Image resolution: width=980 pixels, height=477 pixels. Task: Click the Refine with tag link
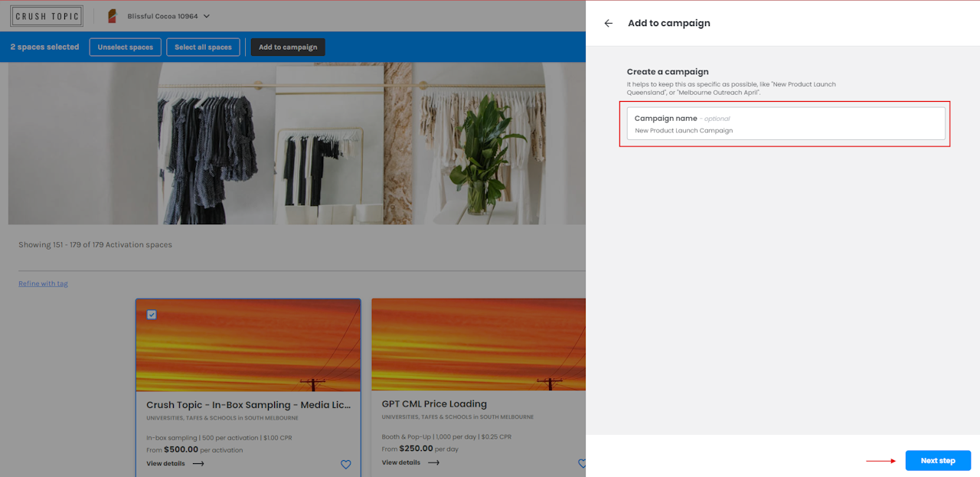point(43,283)
